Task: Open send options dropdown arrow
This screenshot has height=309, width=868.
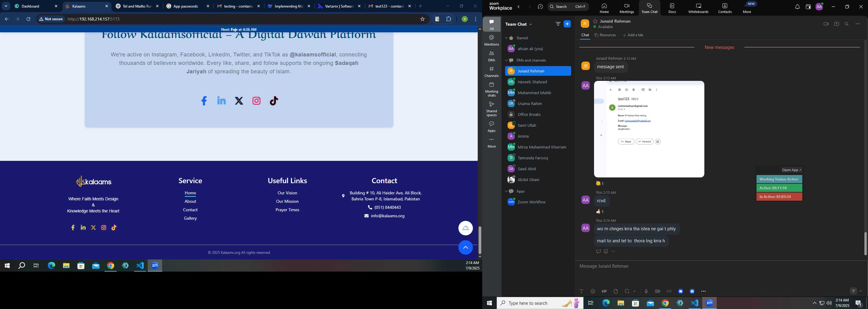Action: pos(861,291)
